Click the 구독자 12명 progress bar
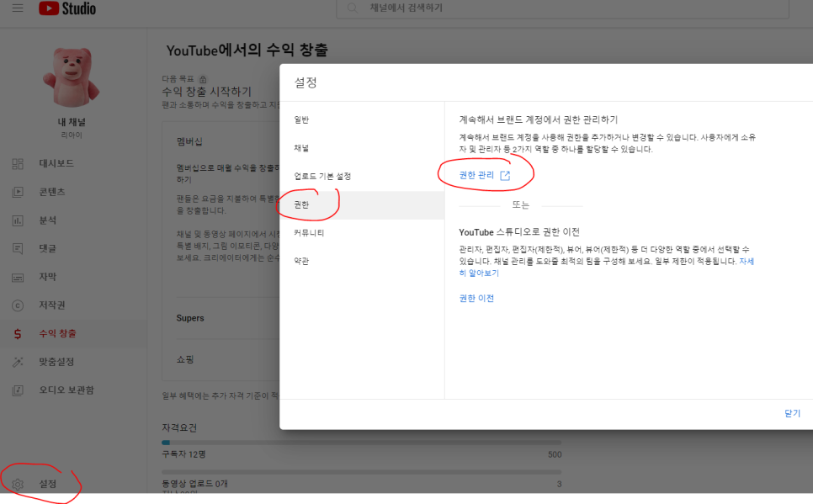The height and width of the screenshot is (504, 813). click(x=361, y=443)
